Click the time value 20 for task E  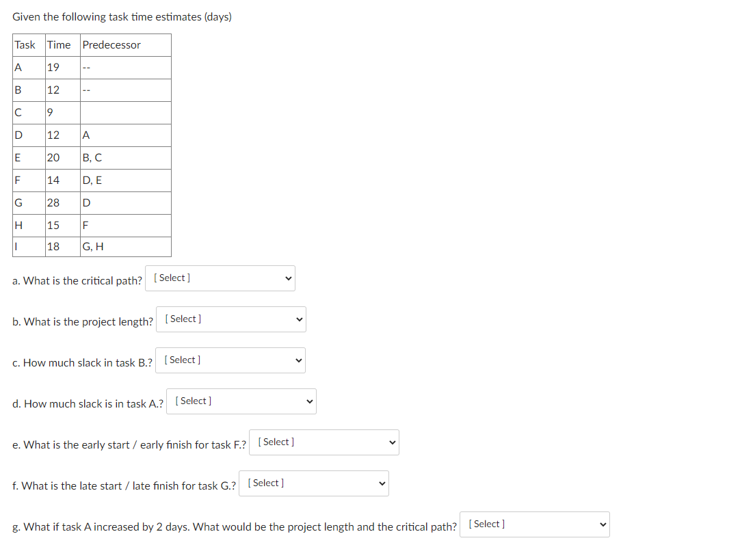pos(54,157)
